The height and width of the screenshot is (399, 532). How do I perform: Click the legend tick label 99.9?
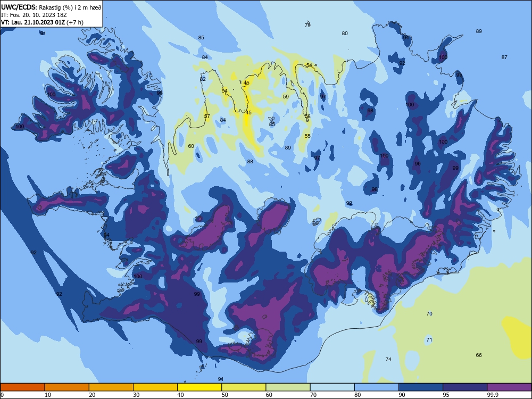[492, 395]
